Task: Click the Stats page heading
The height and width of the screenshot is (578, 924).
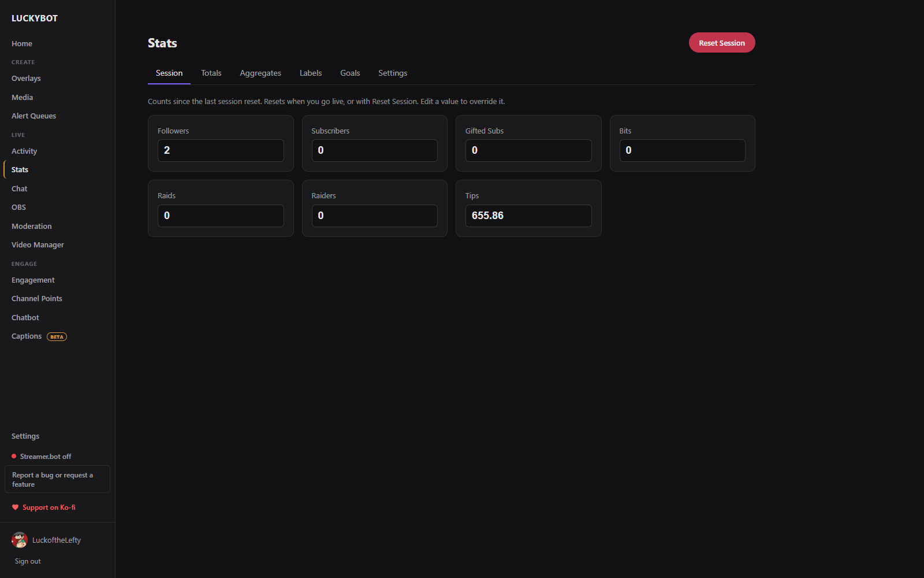Action: 162,43
